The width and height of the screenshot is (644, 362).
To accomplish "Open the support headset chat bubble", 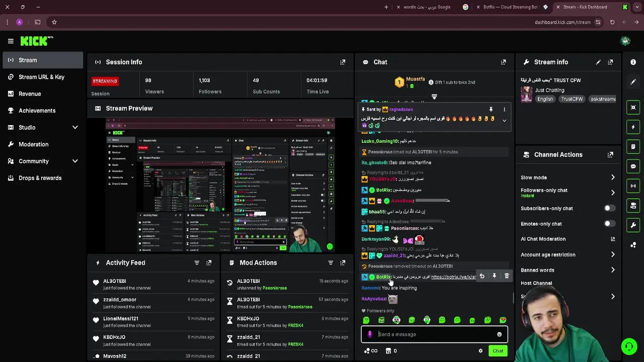I will click(629, 346).
